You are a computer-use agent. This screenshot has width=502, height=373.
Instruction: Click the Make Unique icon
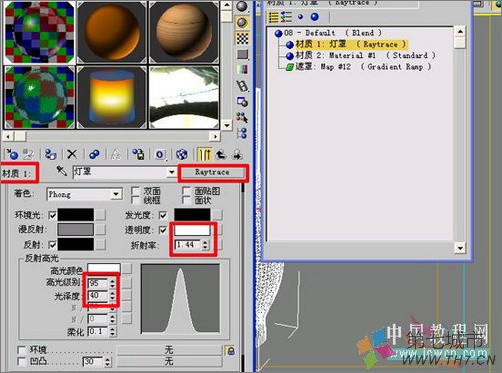[116, 154]
